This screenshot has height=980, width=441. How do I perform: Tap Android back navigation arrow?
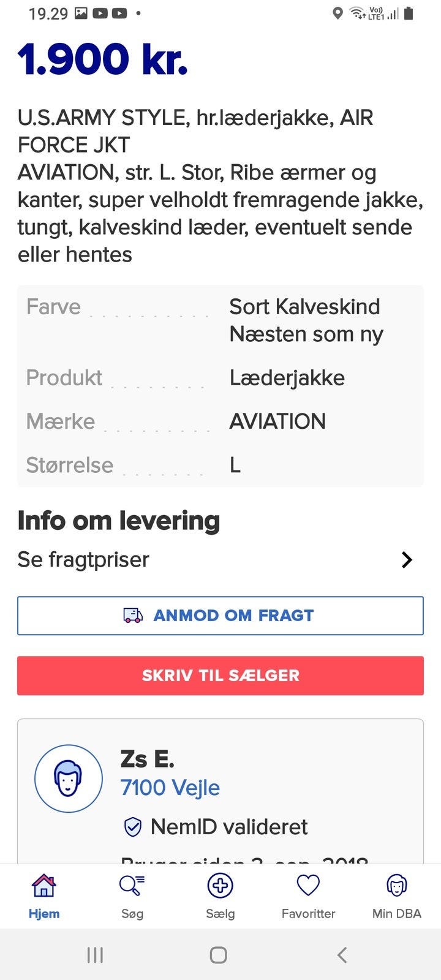point(342,954)
